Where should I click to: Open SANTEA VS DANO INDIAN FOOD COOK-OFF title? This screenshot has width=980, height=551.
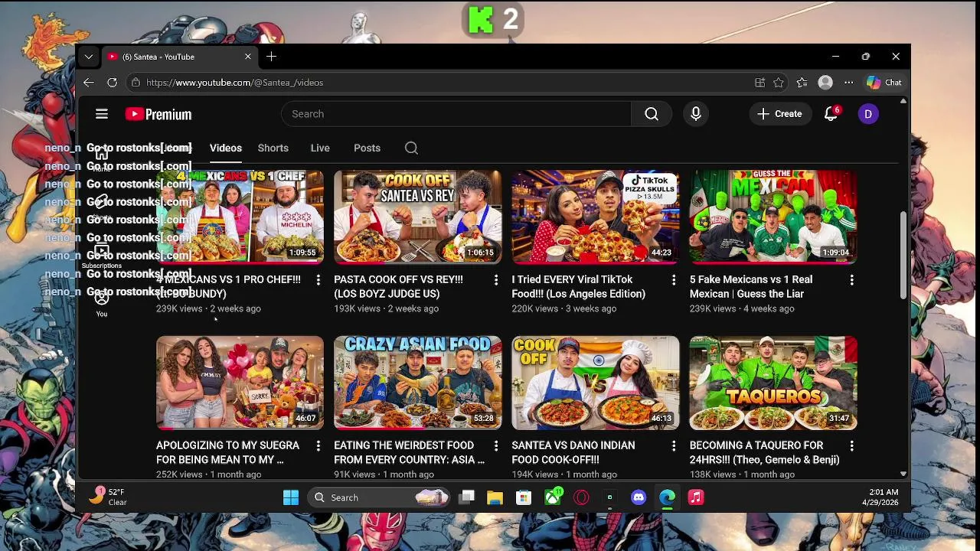(573, 452)
